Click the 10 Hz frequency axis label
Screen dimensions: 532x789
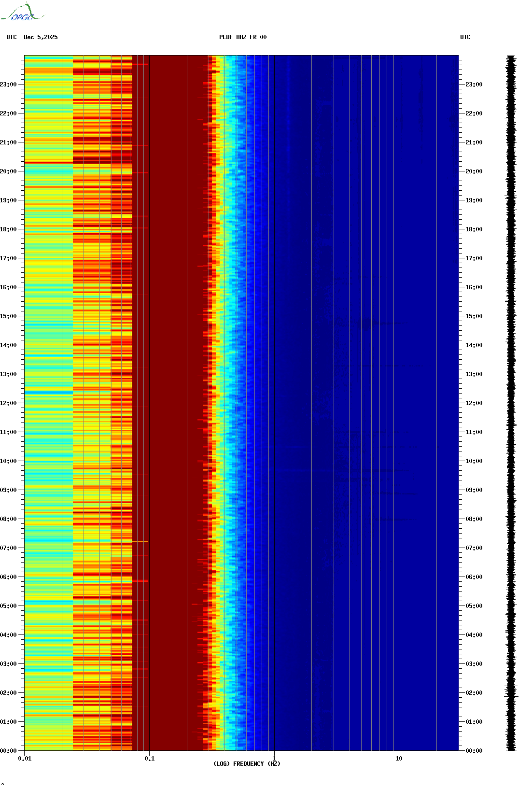(399, 759)
